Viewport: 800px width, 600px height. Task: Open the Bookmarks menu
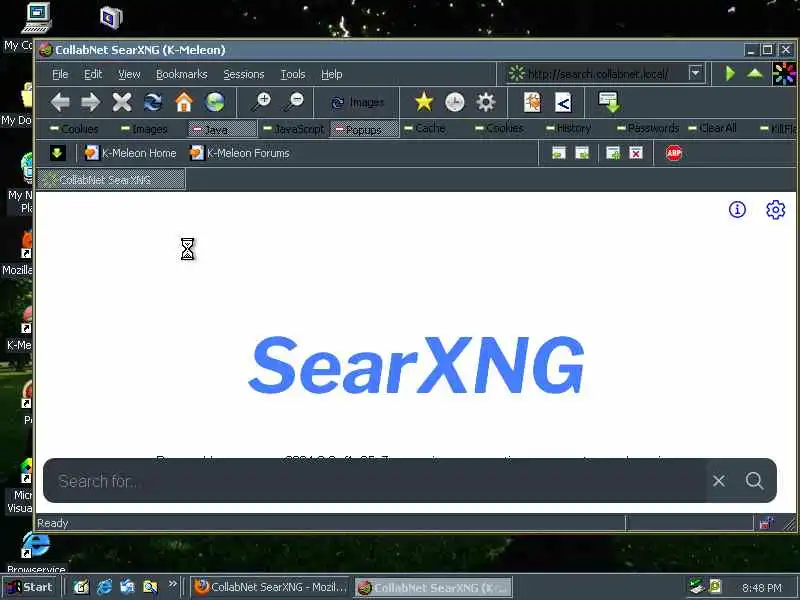[x=182, y=74]
